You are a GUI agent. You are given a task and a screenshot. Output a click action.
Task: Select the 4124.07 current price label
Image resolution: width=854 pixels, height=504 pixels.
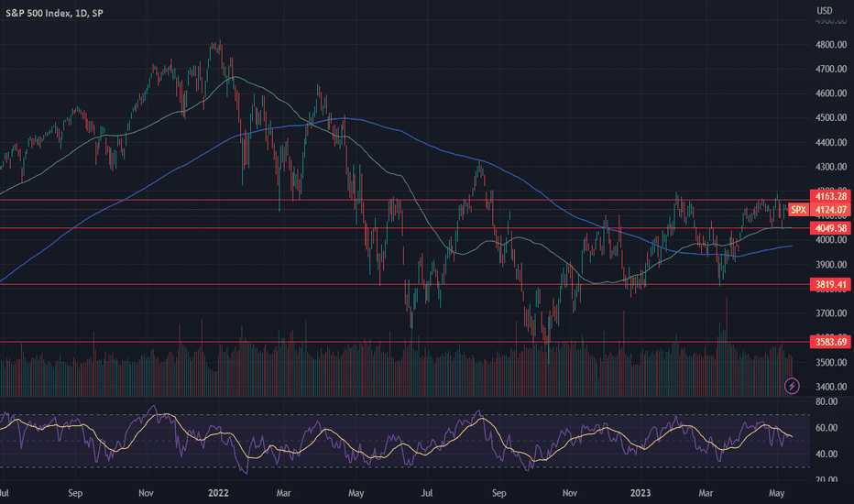[830, 210]
